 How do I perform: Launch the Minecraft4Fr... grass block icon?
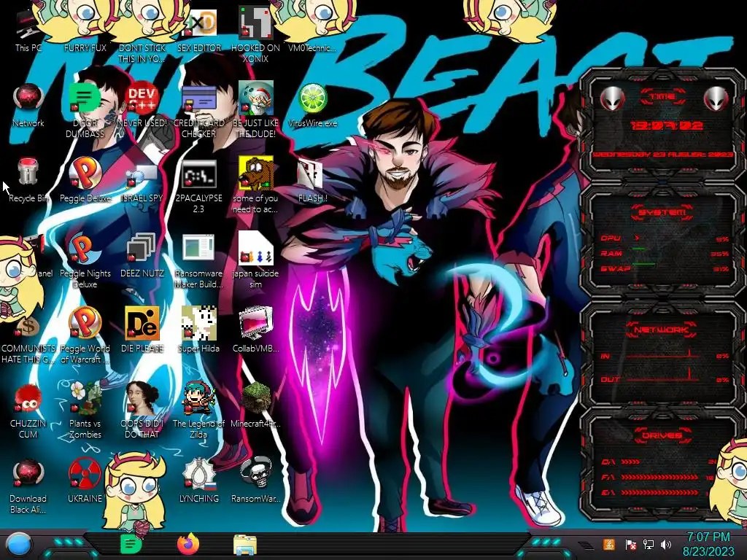255,405
